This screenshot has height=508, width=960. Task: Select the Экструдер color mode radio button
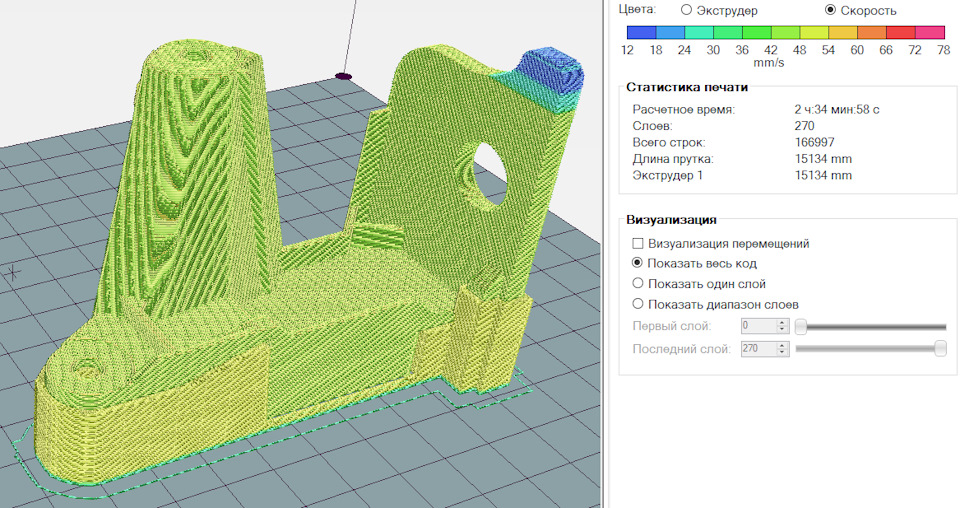pyautogui.click(x=686, y=10)
